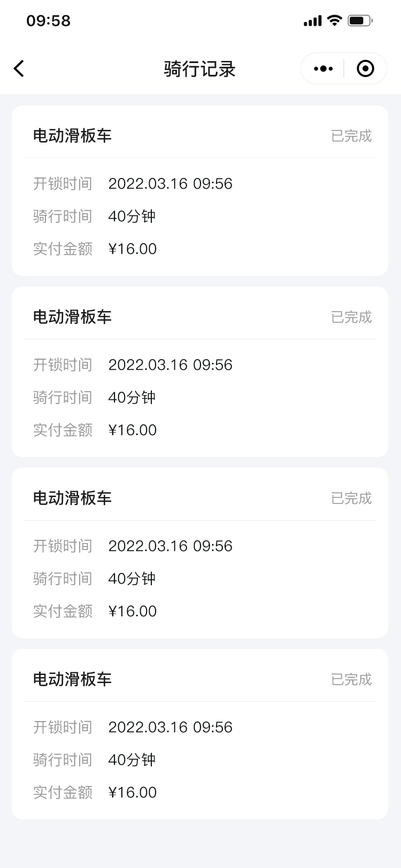Tap the cellular signal bars icon

(313, 21)
